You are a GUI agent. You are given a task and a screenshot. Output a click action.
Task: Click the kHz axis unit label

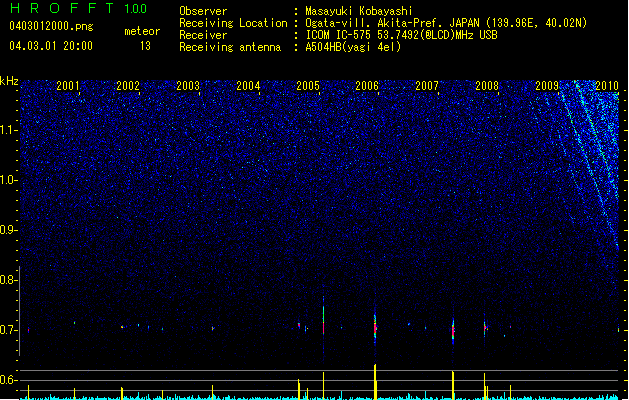pos(9,81)
